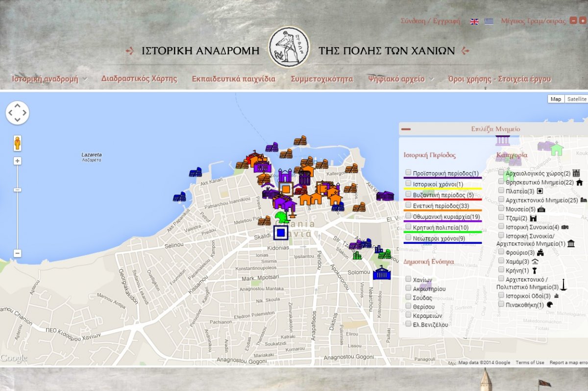
Task: Open the Συμμετοχικότητα menu item
Action: pos(321,79)
